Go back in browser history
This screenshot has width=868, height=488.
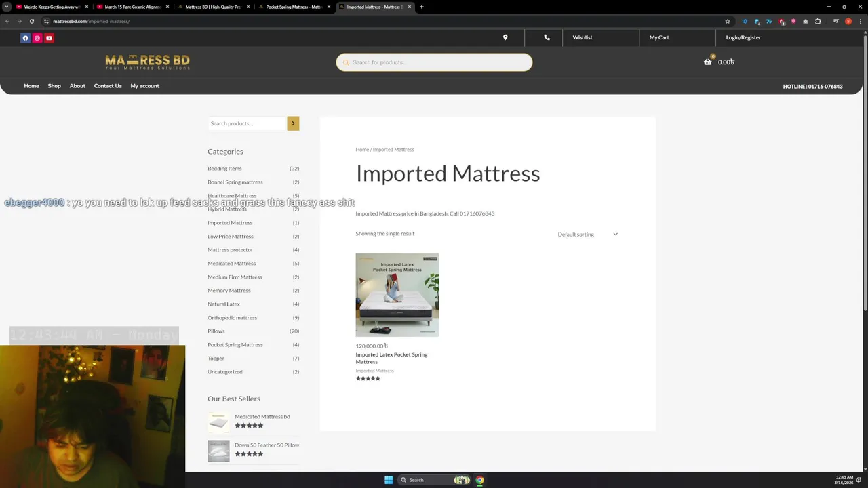7,21
